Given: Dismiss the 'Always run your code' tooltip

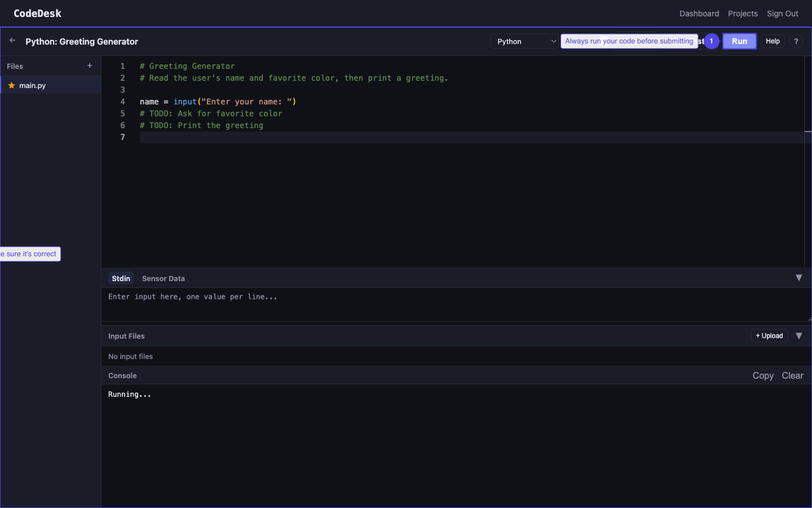Looking at the screenshot, I should (629, 41).
